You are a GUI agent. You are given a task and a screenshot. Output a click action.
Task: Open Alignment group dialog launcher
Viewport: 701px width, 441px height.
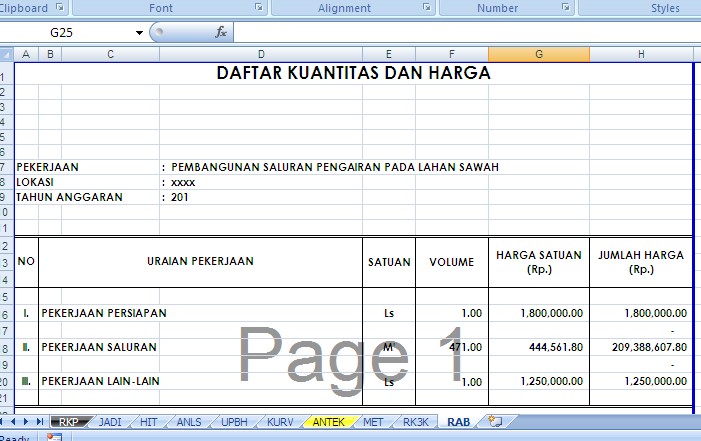click(427, 7)
